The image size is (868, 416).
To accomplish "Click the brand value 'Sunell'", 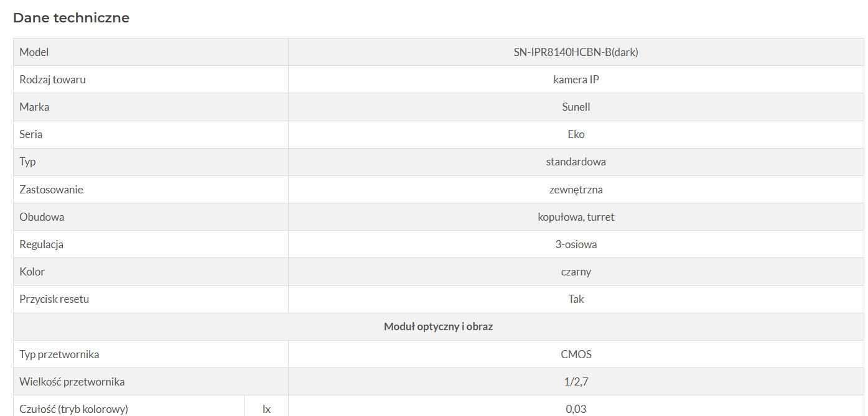I will 576,107.
